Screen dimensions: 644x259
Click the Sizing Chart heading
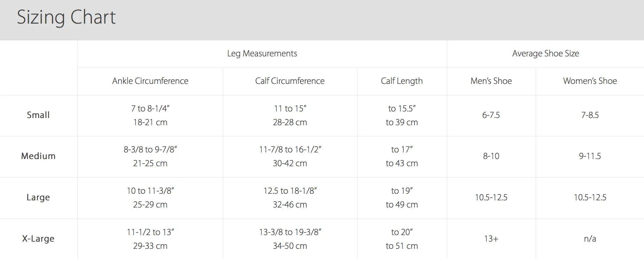coord(66,17)
